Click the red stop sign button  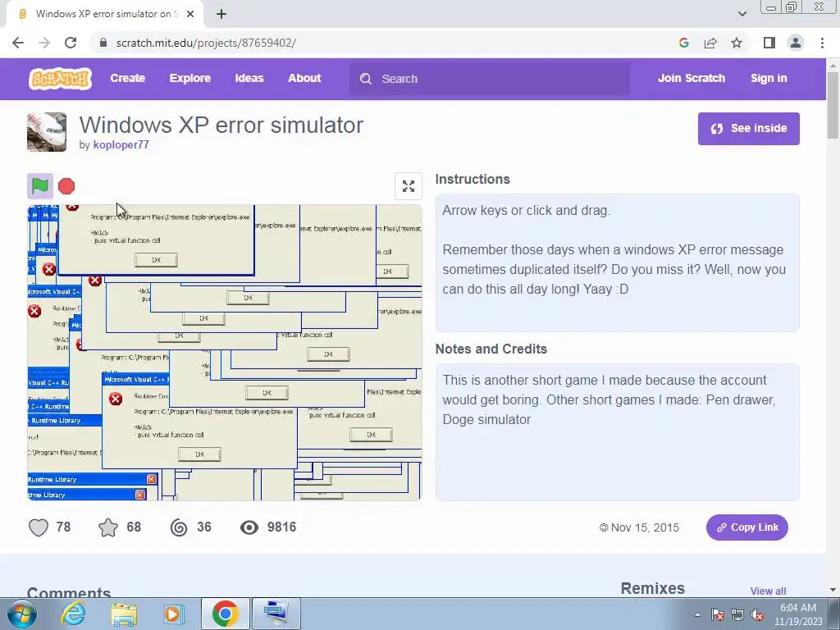[x=66, y=186]
